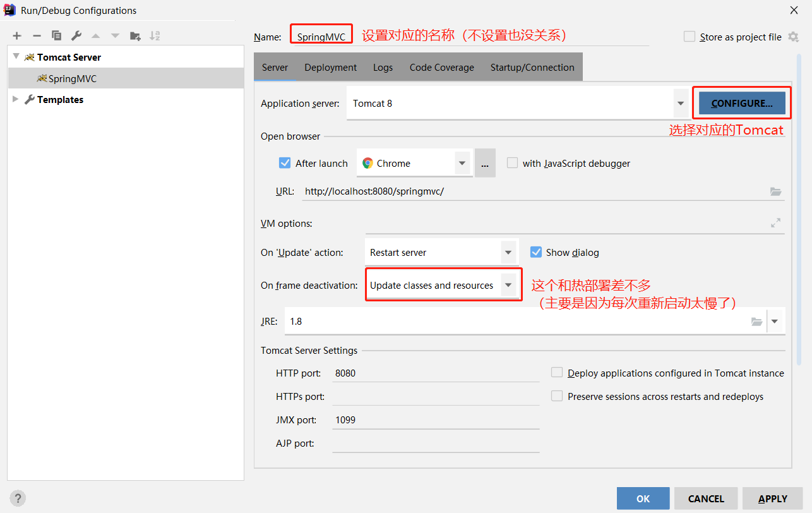Add new configuration with plus icon
This screenshot has width=812, height=513.
click(x=17, y=36)
